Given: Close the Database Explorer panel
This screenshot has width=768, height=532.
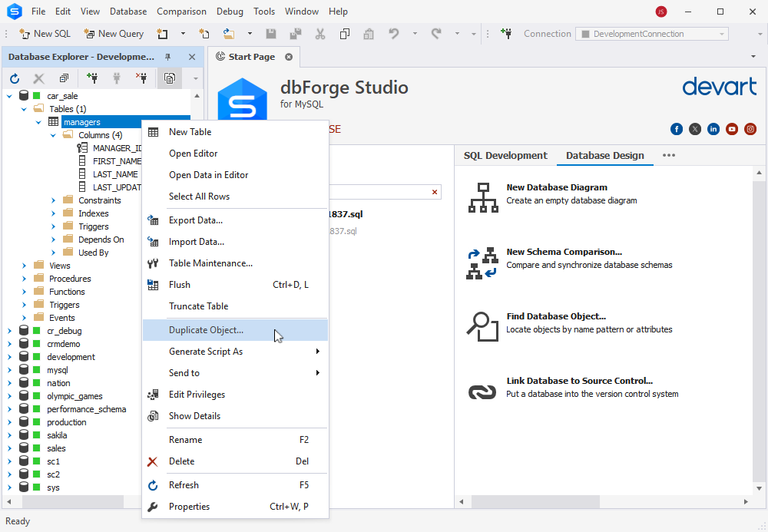Looking at the screenshot, I should click(192, 58).
